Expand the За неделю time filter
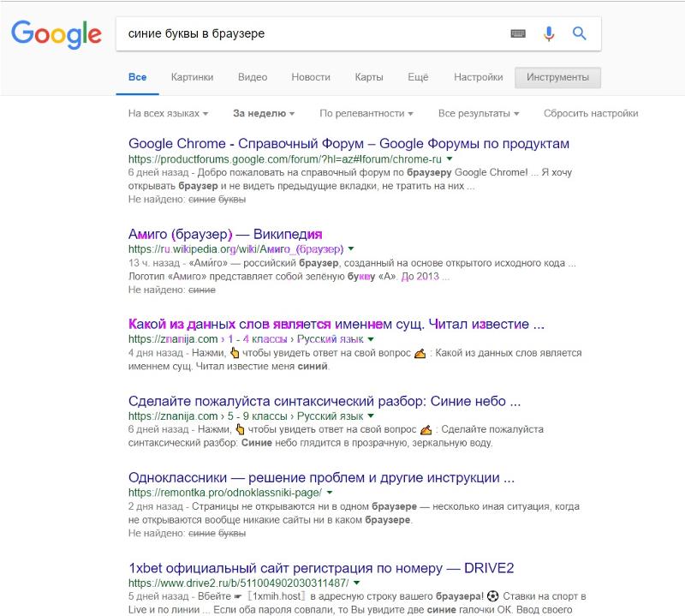Image resolution: width=685 pixels, height=616 pixels. (x=264, y=114)
